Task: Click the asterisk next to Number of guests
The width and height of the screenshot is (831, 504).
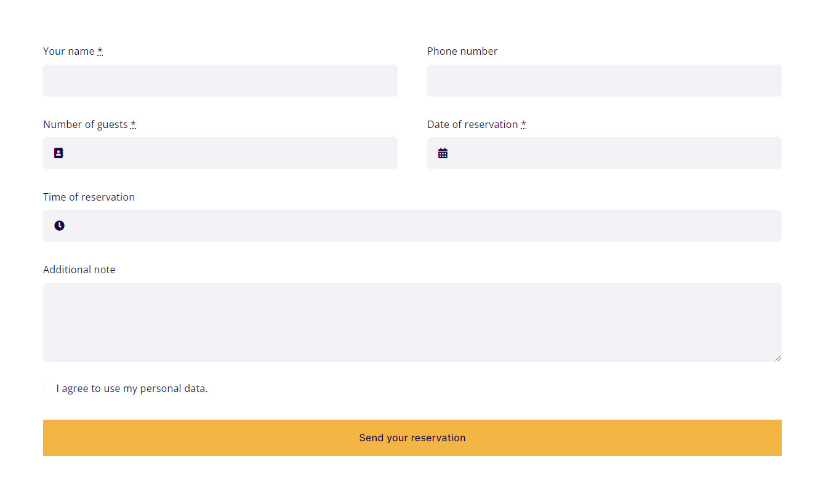Action: coord(134,124)
